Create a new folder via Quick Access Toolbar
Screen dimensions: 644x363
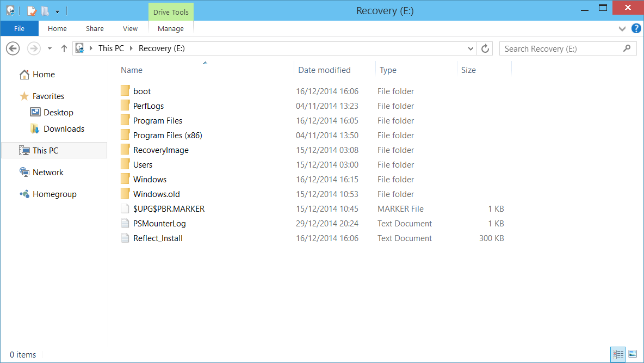[45, 10]
